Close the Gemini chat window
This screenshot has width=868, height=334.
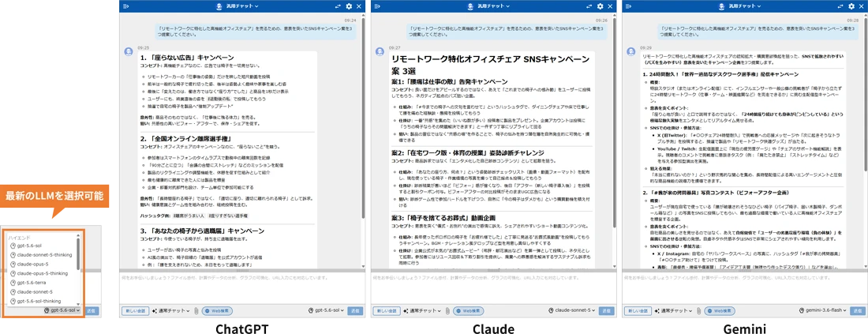click(x=861, y=6)
